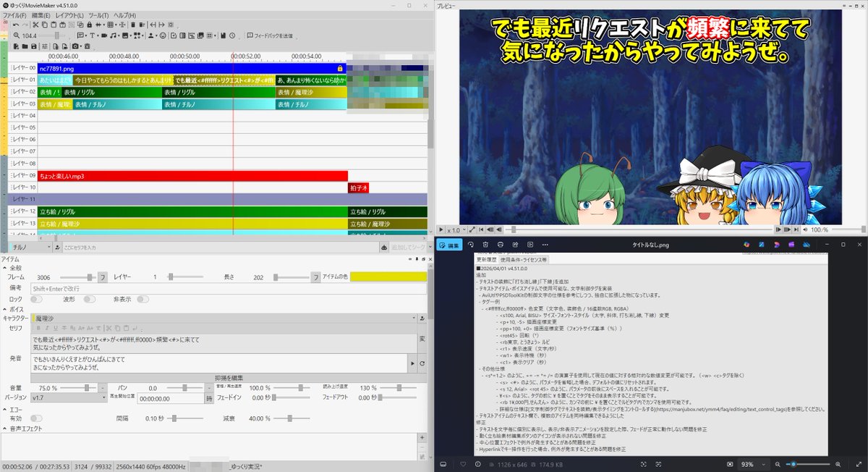Add a text item using the T icon
This screenshot has width=868, height=472.
coord(92,35)
